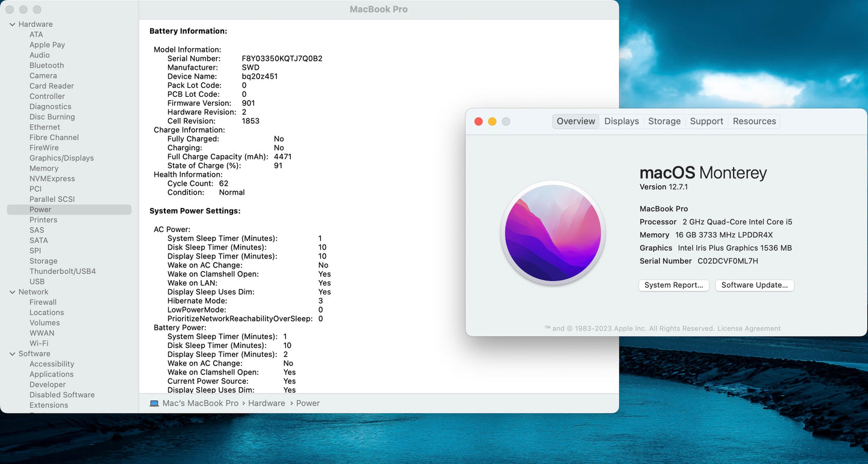Select NVMExpress in the sidebar
Viewport: 868px width, 464px height.
52,179
